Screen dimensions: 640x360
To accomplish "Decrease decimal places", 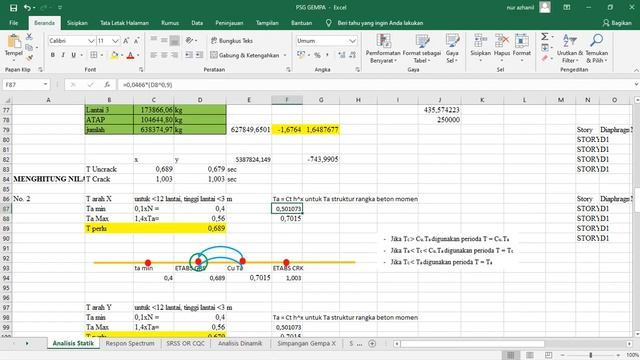I will (x=352, y=55).
